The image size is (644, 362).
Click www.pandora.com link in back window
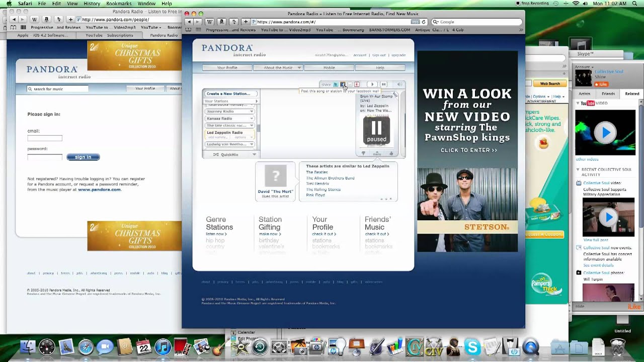pos(99,190)
